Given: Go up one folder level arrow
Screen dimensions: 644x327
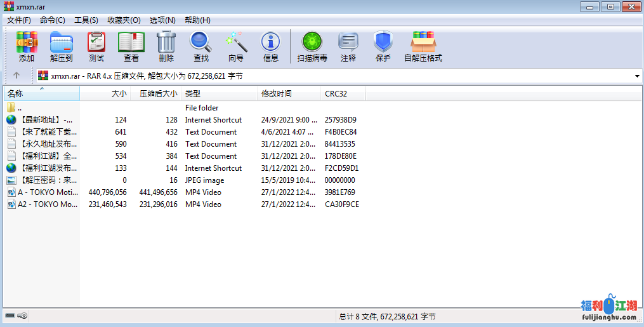Looking at the screenshot, I should (16, 76).
